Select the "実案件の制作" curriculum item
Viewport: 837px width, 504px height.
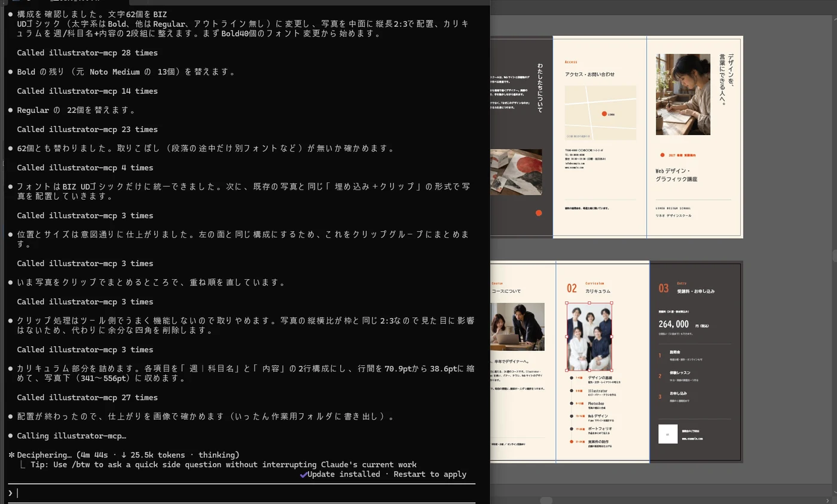pos(598,442)
